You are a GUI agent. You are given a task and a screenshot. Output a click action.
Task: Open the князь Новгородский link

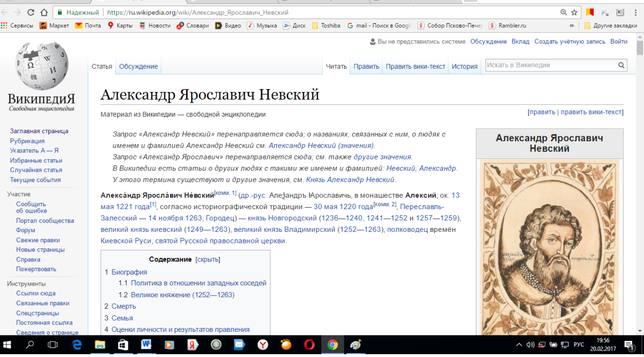282,218
